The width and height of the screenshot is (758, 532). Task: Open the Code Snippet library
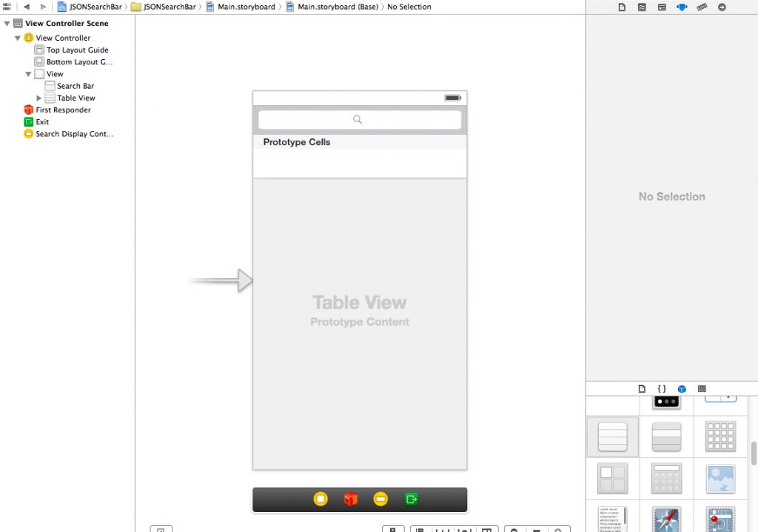point(662,388)
